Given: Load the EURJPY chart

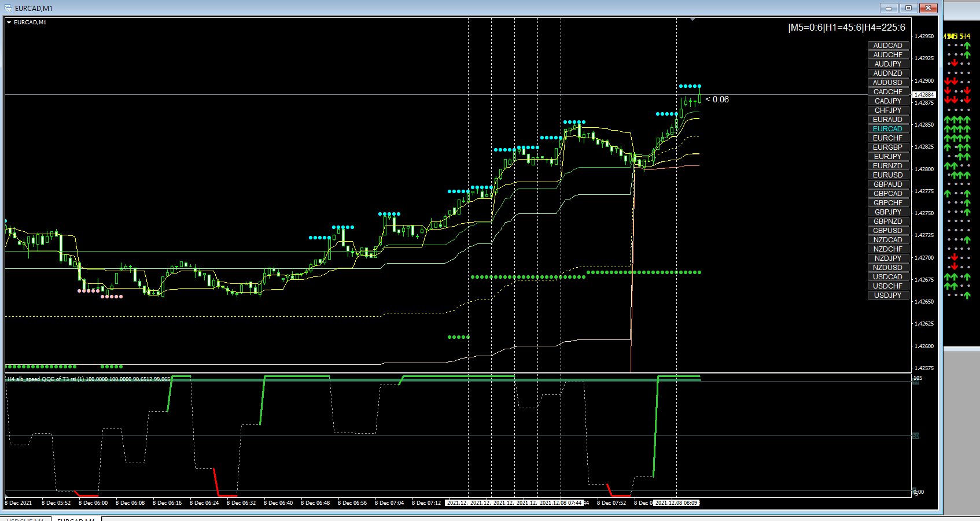Looking at the screenshot, I should [888, 157].
